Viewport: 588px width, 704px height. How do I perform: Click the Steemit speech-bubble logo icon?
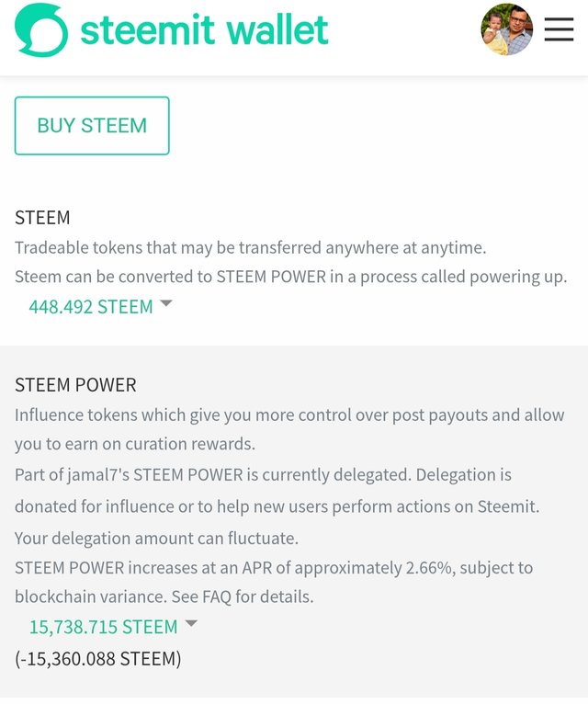pos(41,30)
